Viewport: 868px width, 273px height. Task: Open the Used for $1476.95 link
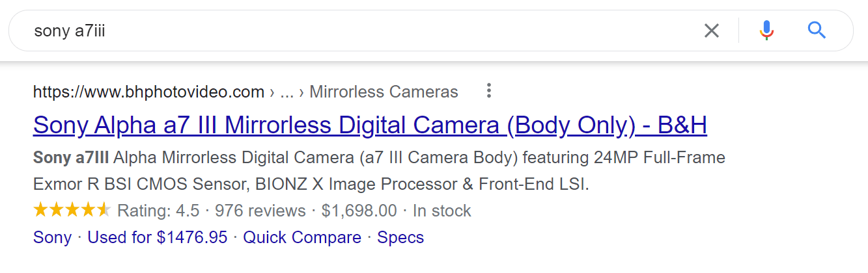click(x=158, y=237)
